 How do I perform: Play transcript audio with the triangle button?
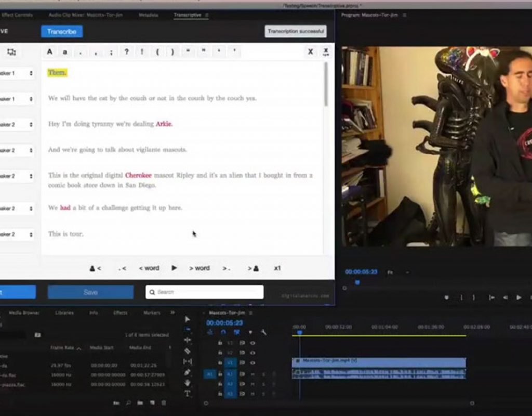tap(174, 268)
